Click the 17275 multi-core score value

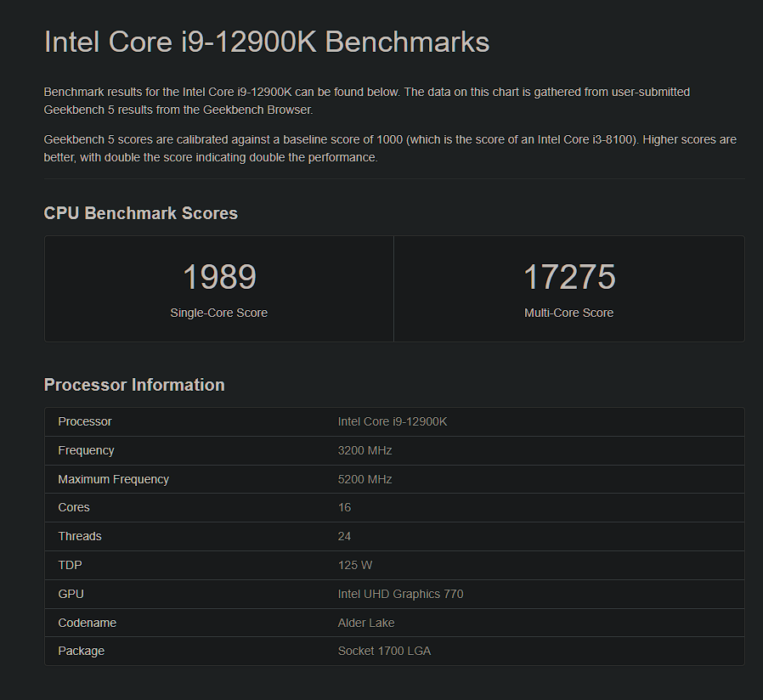(x=568, y=277)
